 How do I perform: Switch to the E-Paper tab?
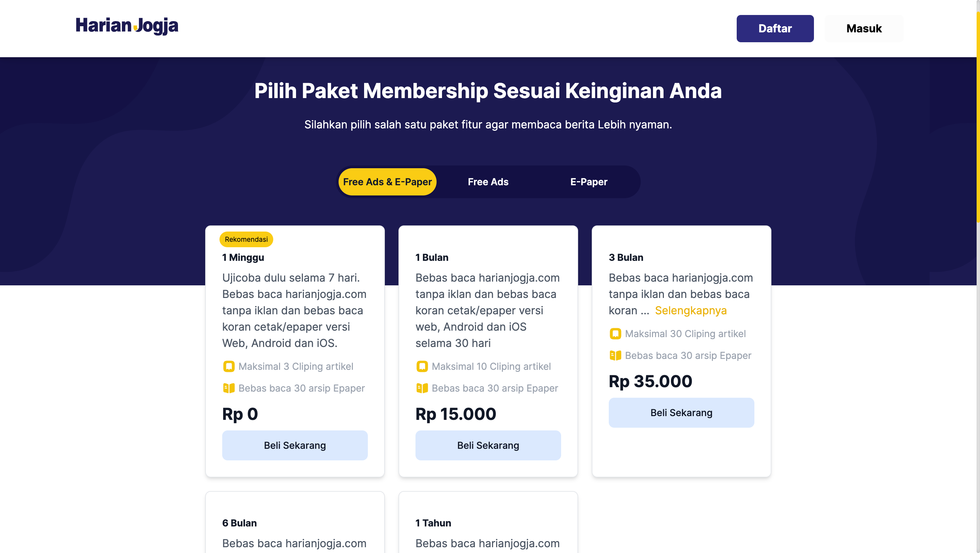(x=589, y=182)
